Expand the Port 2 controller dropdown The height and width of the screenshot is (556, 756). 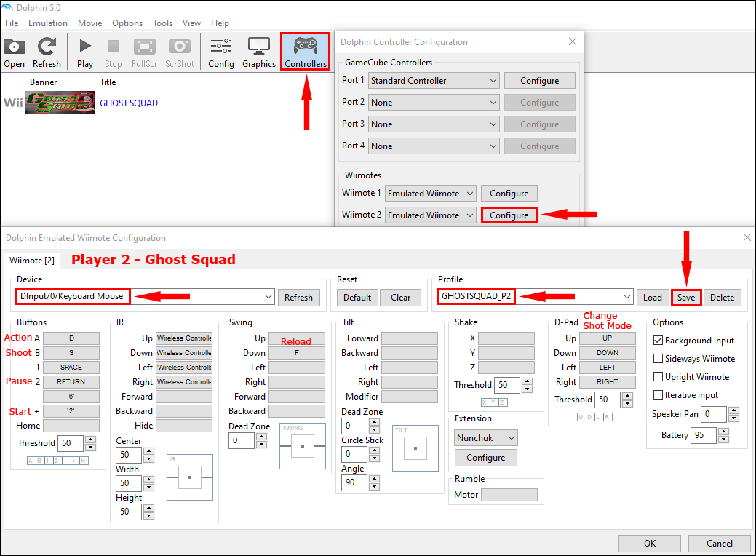click(434, 102)
